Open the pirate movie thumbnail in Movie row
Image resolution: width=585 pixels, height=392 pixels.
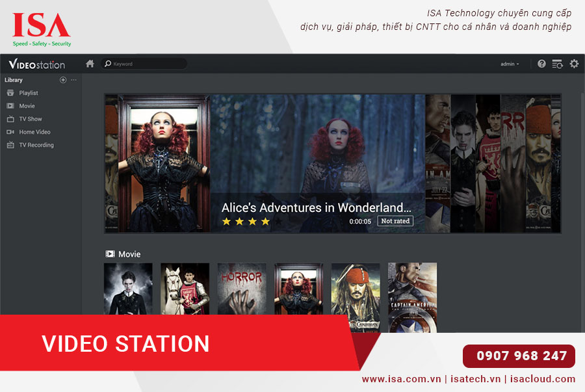pos(356,298)
